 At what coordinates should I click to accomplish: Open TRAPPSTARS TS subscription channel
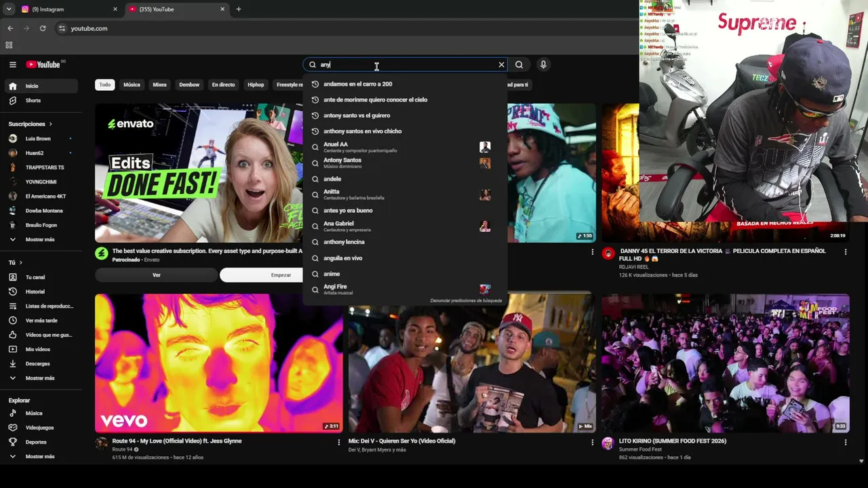(42, 167)
